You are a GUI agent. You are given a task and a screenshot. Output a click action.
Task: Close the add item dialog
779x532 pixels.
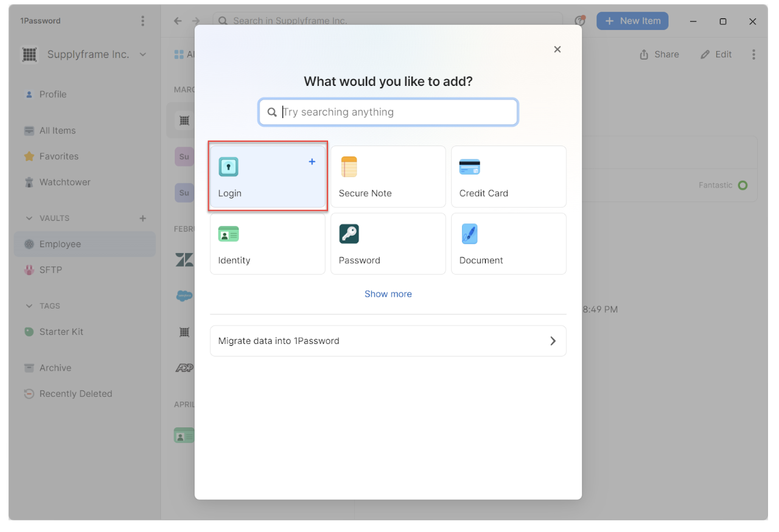[557, 49]
